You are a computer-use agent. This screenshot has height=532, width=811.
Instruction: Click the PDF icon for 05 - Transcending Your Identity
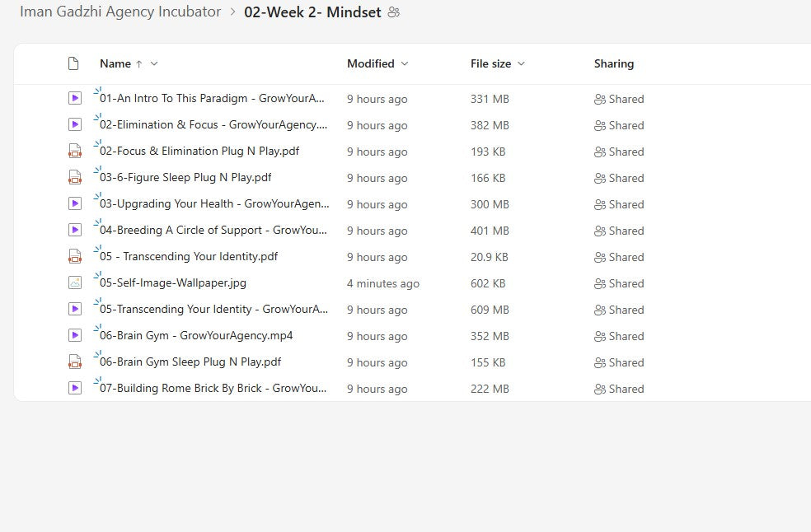tap(75, 256)
